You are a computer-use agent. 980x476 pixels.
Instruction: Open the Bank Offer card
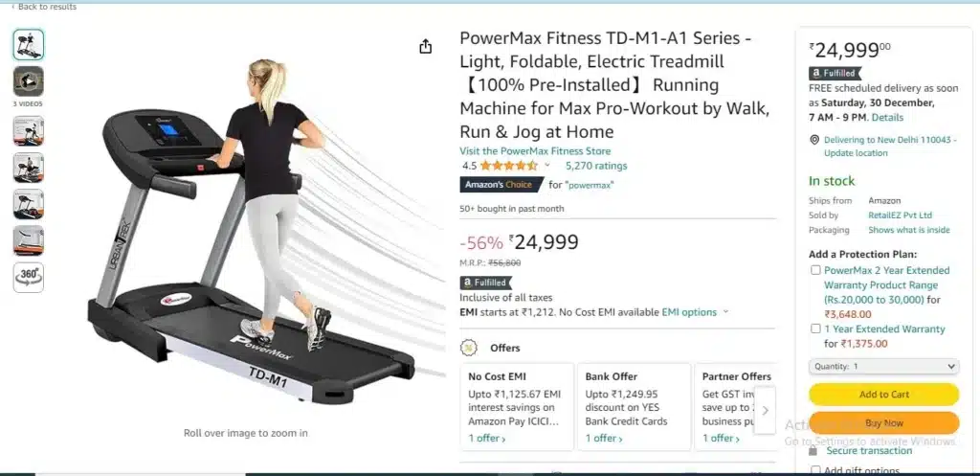(634, 407)
